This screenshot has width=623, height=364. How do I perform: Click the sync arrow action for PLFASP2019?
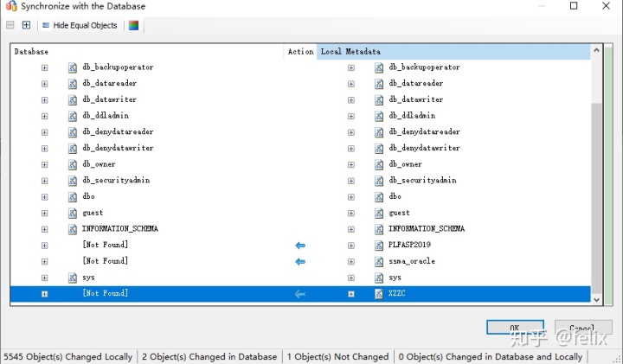[300, 246]
